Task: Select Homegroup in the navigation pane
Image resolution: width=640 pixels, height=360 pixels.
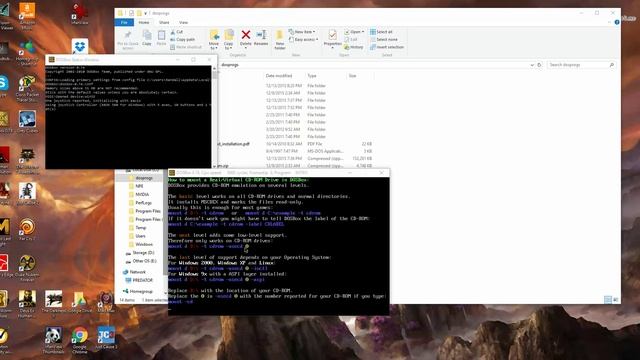Action: tap(138, 291)
